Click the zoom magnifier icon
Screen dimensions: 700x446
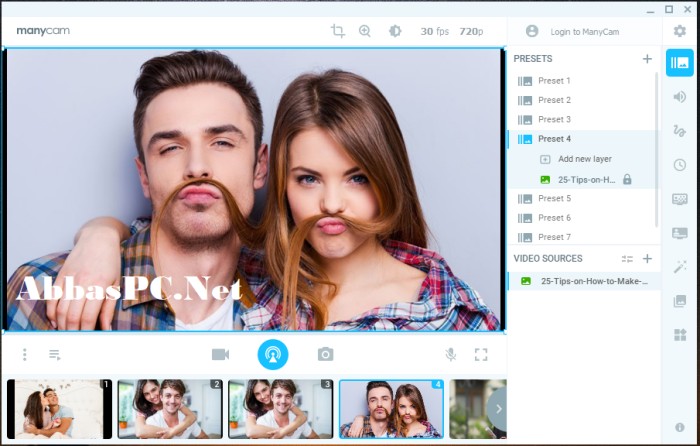pyautogui.click(x=365, y=31)
